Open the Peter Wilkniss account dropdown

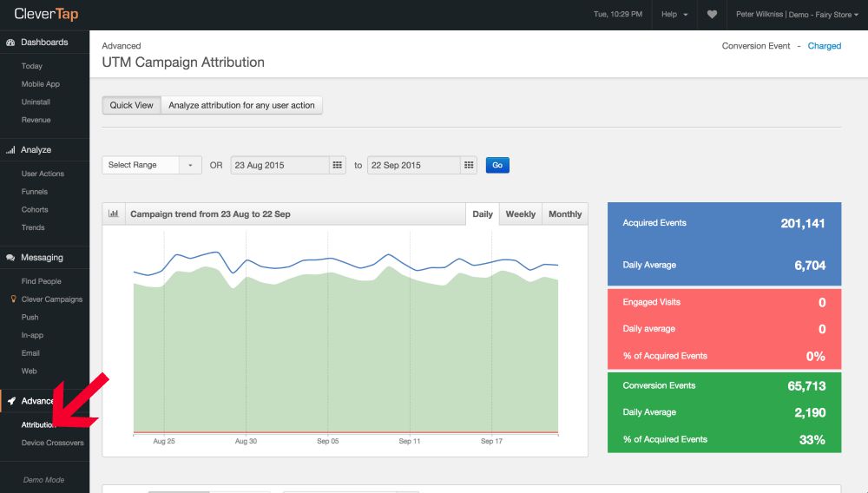tap(793, 15)
